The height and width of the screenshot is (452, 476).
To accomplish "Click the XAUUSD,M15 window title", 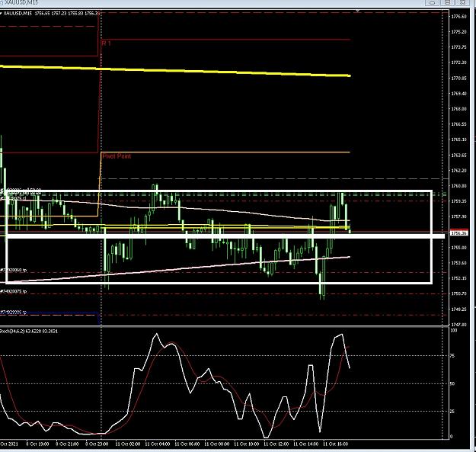I will point(21,2).
